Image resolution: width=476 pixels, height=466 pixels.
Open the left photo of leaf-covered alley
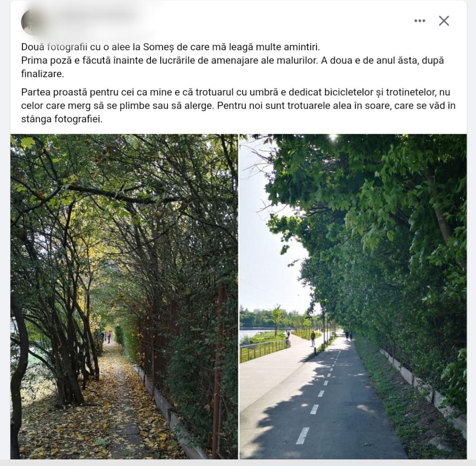click(x=124, y=296)
